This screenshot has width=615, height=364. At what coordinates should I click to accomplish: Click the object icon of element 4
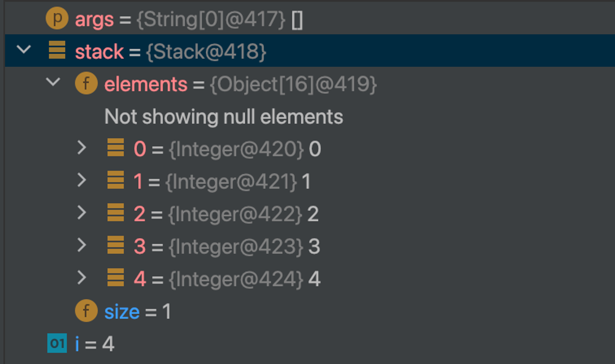point(116,278)
